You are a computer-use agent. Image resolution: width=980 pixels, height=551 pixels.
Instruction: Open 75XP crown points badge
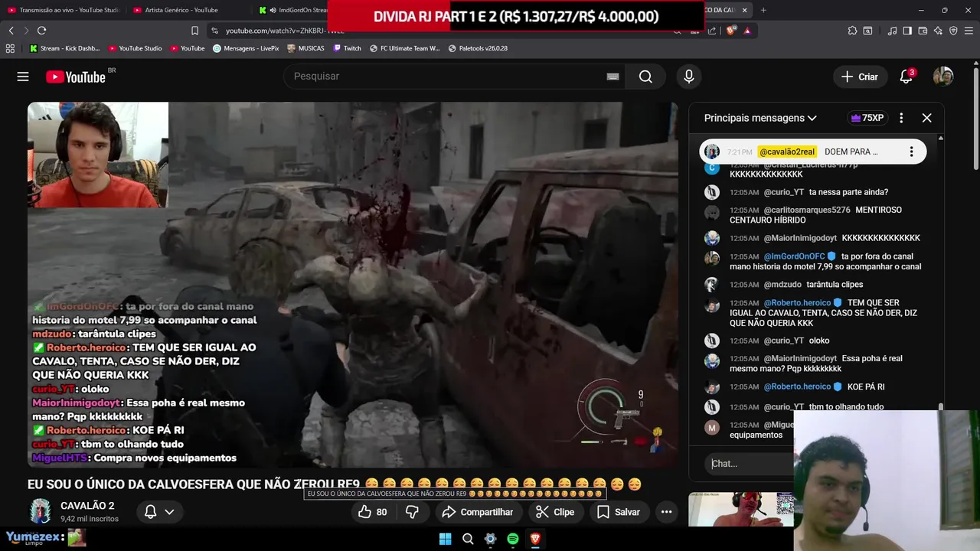pos(867,118)
